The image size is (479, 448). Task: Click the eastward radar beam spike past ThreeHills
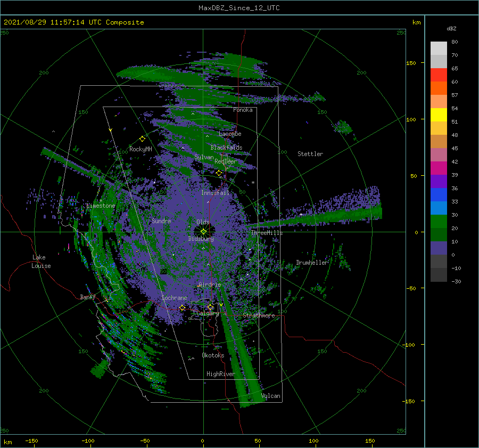tap(315, 218)
